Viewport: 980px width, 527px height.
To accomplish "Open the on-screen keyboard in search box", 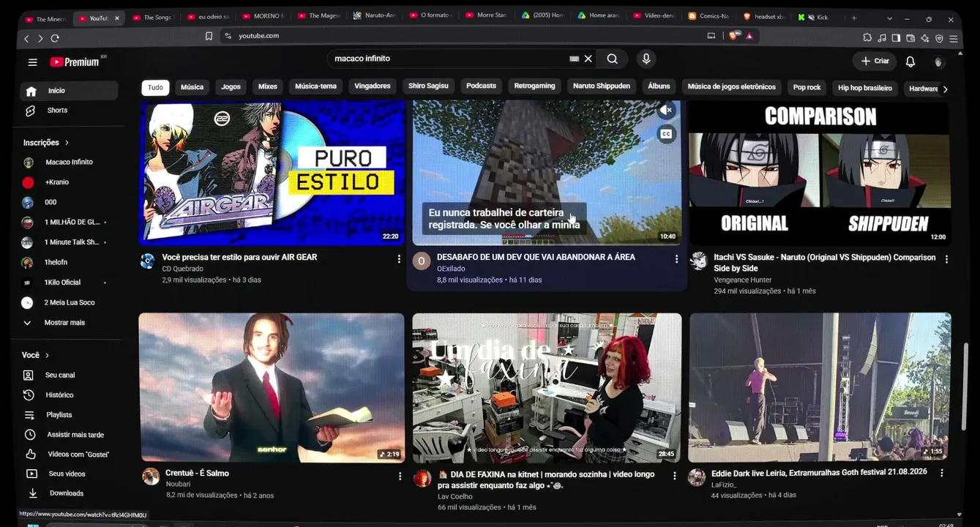I will tap(574, 59).
